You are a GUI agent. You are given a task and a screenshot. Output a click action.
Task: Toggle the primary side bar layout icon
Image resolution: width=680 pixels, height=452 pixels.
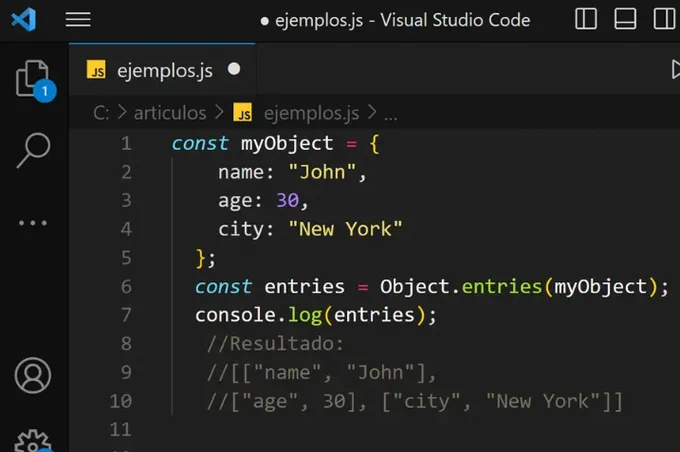586,19
